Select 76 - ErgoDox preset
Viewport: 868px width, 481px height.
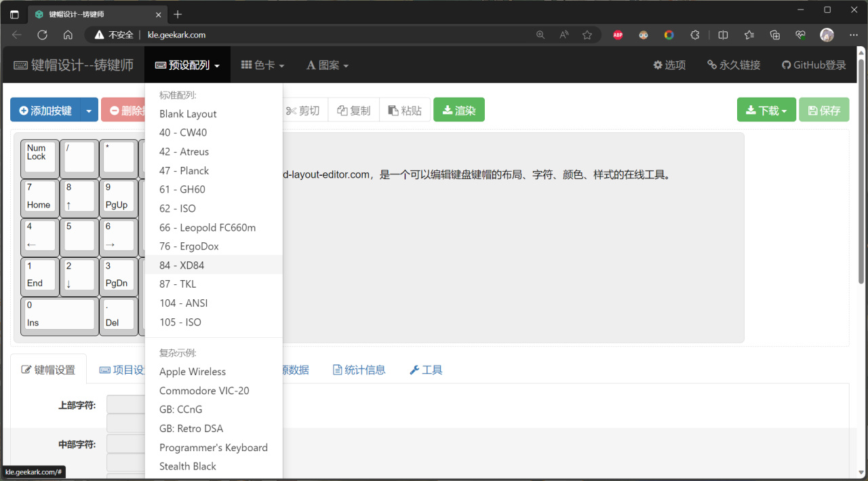pos(214,246)
